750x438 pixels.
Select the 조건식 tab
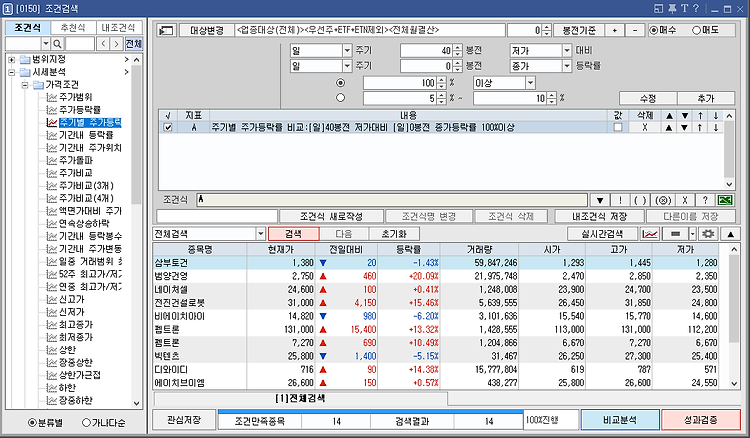(27, 28)
